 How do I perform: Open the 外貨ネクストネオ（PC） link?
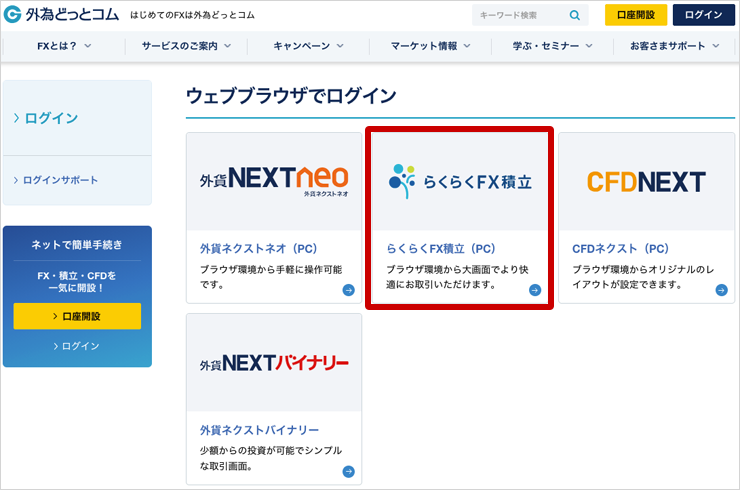coord(259,248)
